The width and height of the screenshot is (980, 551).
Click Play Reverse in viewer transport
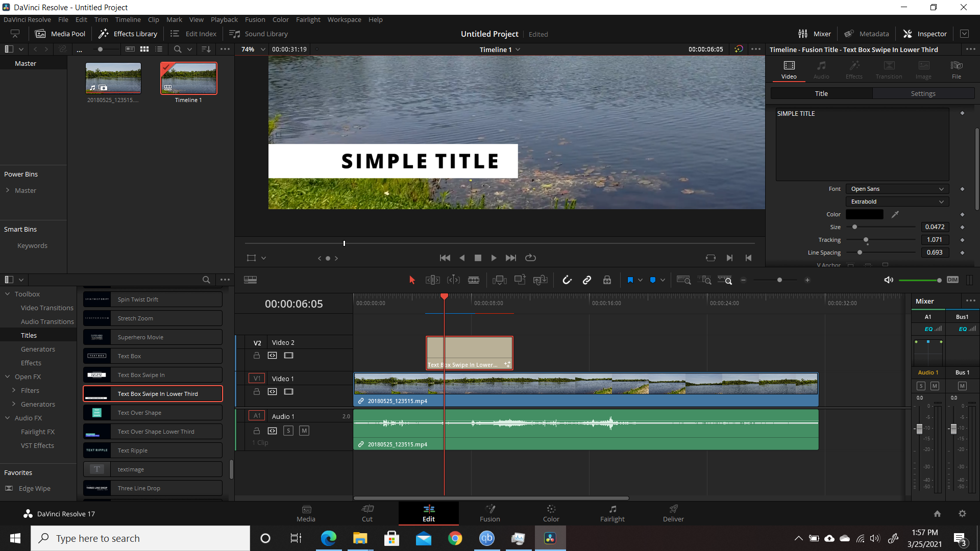click(462, 258)
